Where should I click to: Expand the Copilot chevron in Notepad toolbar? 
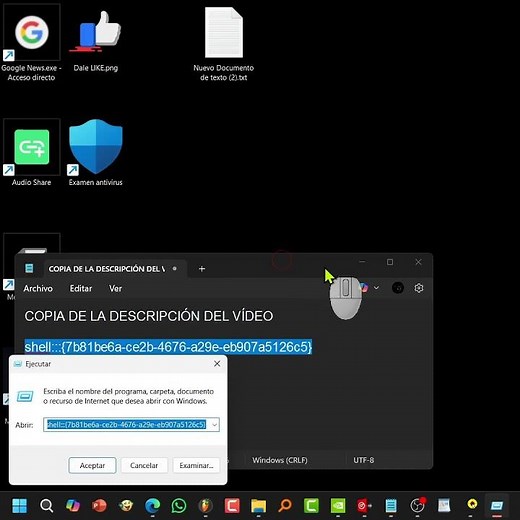pos(376,288)
